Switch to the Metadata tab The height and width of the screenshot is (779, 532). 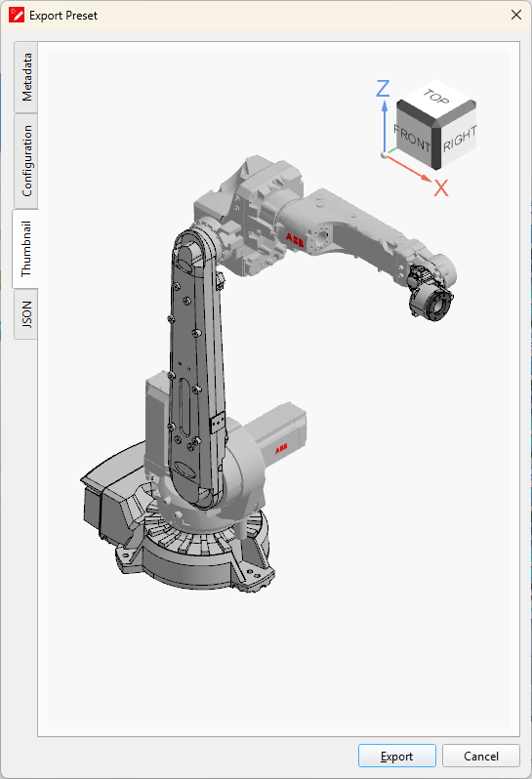[26, 77]
